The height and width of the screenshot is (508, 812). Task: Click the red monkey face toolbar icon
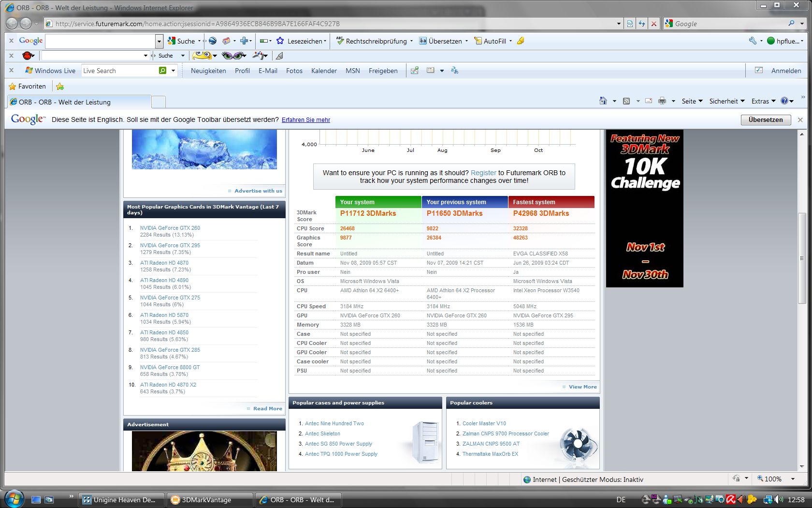pyautogui.click(x=28, y=56)
